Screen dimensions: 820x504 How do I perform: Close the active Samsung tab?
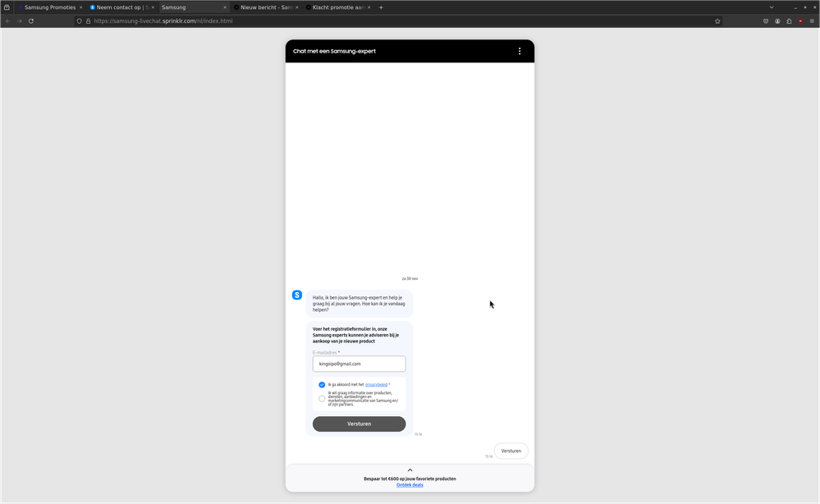pyautogui.click(x=225, y=7)
